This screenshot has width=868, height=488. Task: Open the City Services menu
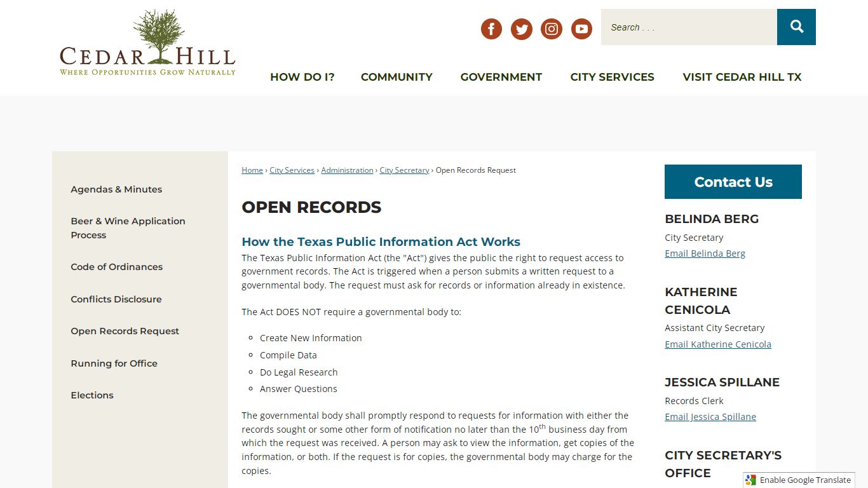[613, 77]
